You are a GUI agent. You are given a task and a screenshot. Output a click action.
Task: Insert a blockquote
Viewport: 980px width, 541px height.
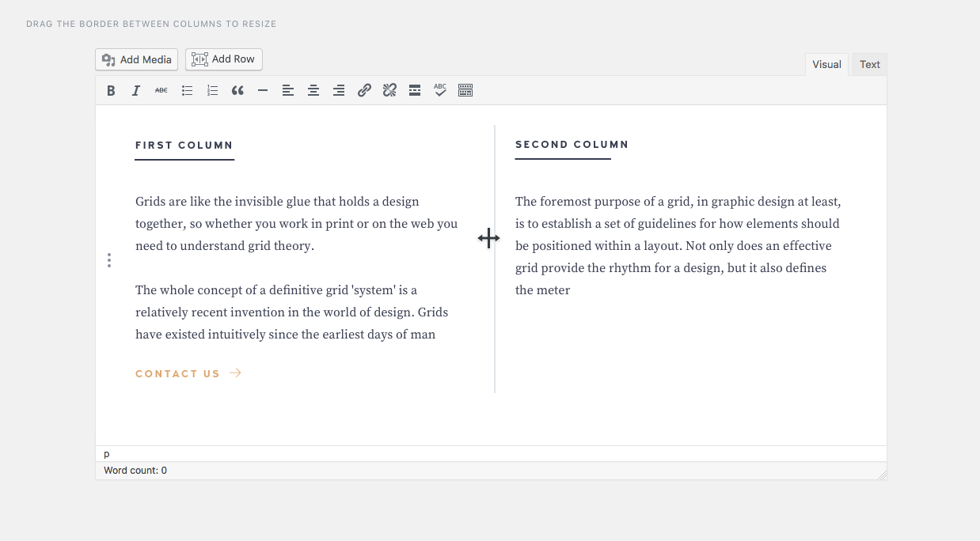(237, 91)
